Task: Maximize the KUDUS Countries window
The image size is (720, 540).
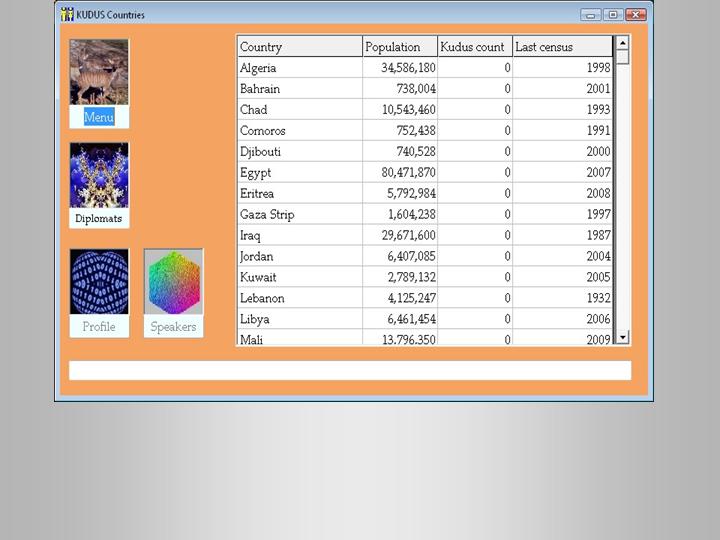Action: (613, 15)
